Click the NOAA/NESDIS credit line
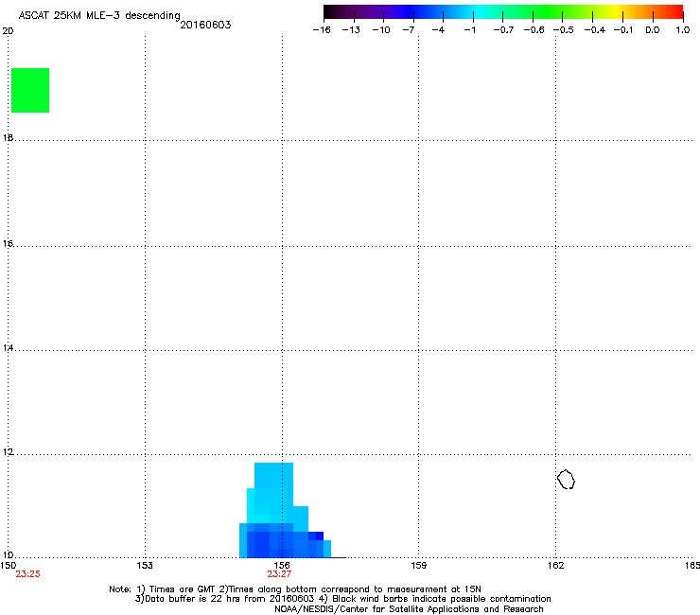700x615 pixels. tap(409, 609)
